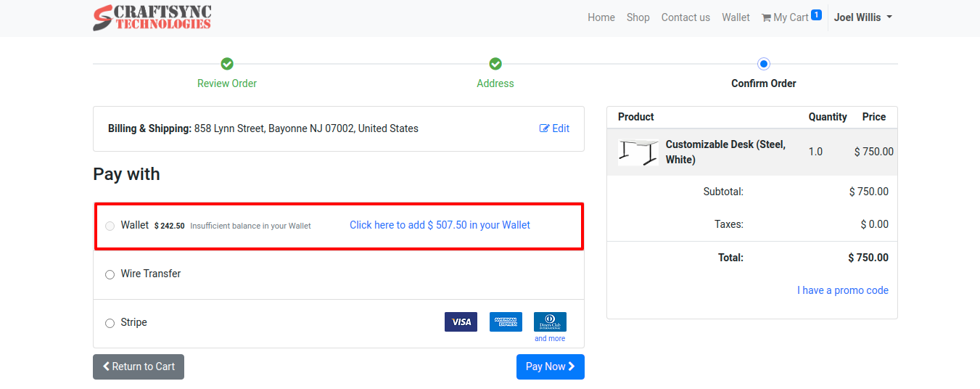Click the Diners Club card icon
The height and width of the screenshot is (389, 980).
click(x=550, y=322)
